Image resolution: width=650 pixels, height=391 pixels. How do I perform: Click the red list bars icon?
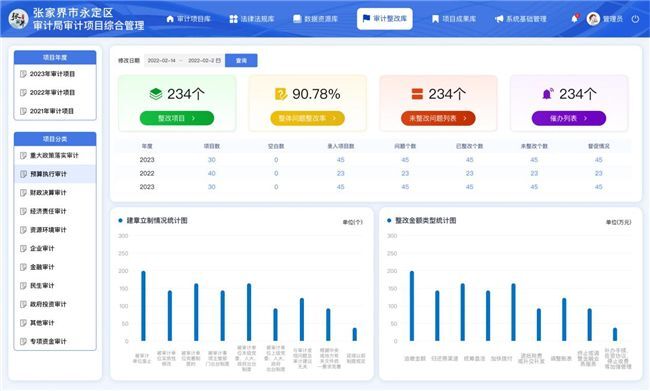click(417, 94)
